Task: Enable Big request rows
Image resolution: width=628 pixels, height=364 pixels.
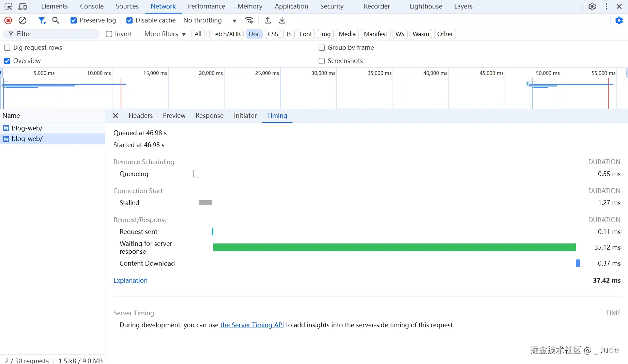Action: click(7, 48)
